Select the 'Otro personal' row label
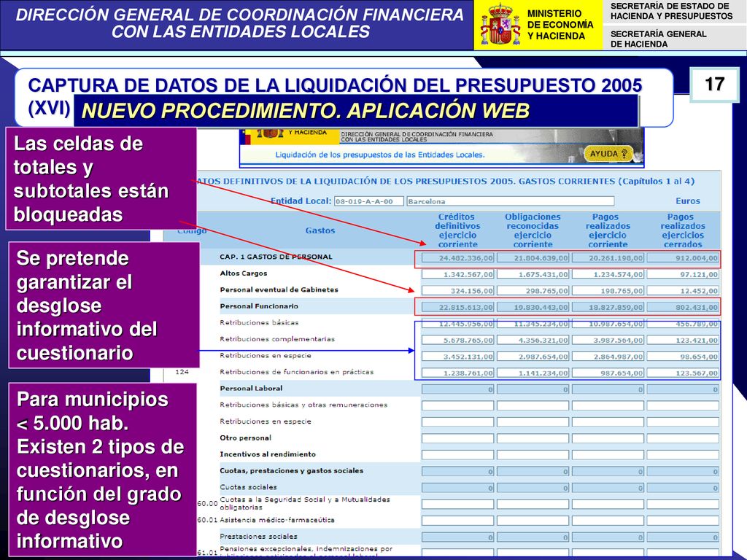 coord(245,437)
